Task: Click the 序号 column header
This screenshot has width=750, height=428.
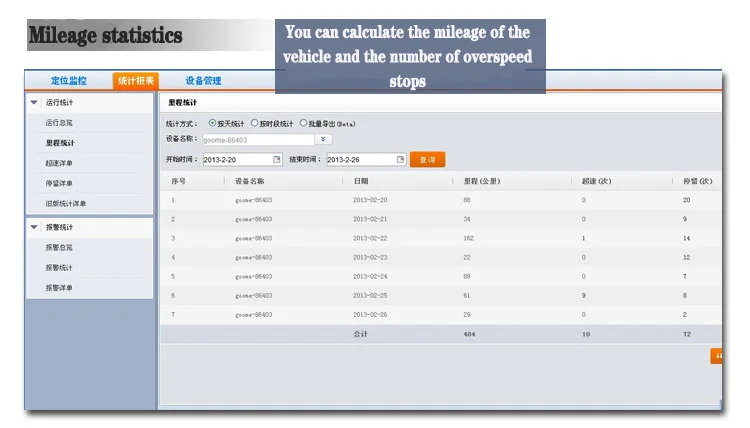Action: [178, 181]
